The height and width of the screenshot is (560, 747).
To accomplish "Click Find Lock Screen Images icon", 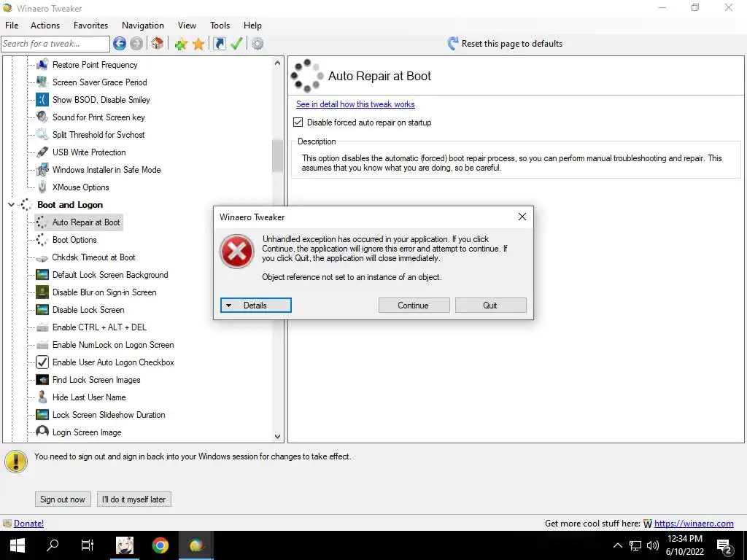I will point(42,379).
